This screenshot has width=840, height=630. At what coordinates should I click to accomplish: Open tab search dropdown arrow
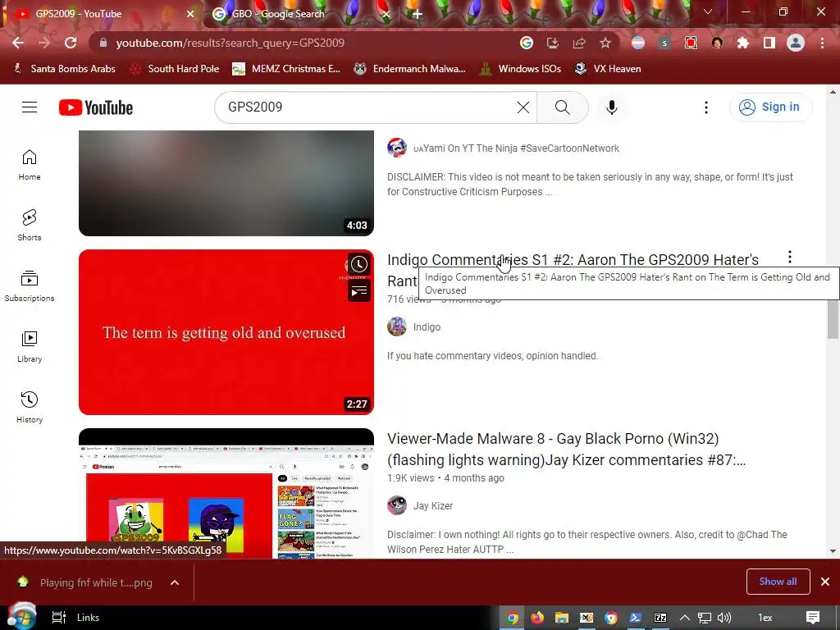pos(708,11)
